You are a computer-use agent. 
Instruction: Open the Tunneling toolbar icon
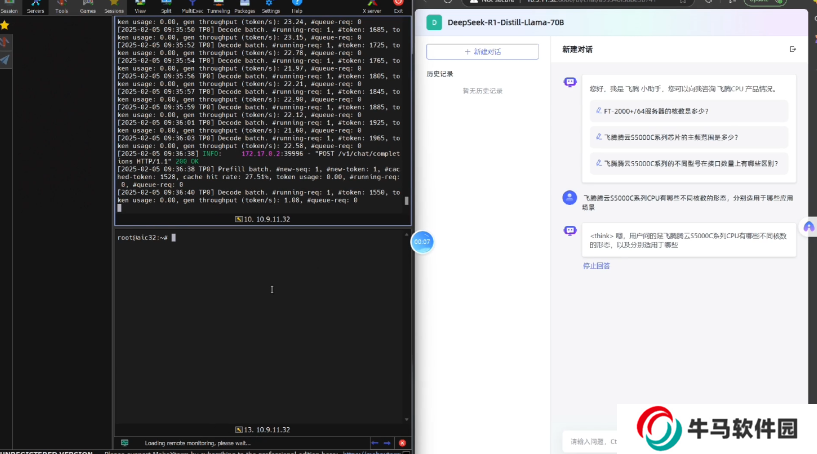tap(218, 6)
